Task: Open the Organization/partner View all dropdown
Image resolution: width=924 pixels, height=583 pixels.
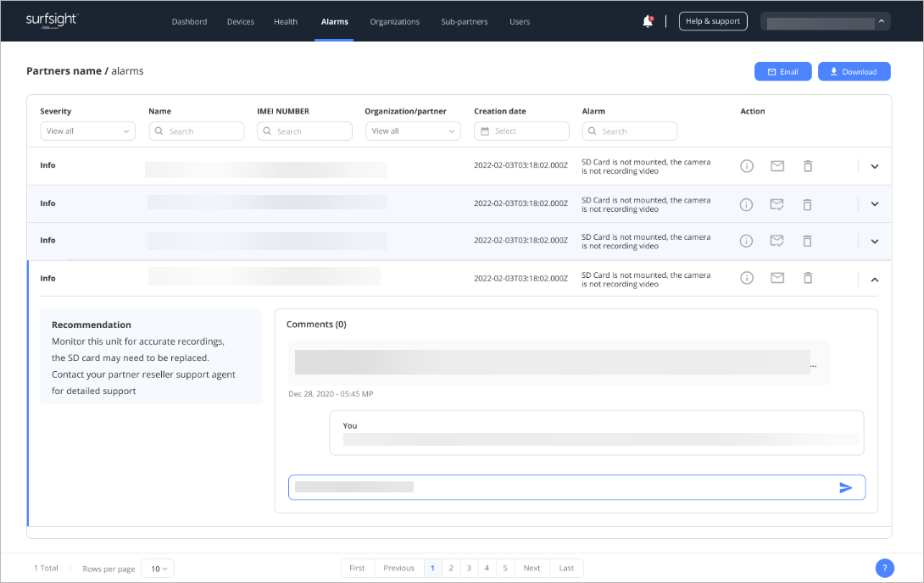Action: (x=413, y=130)
